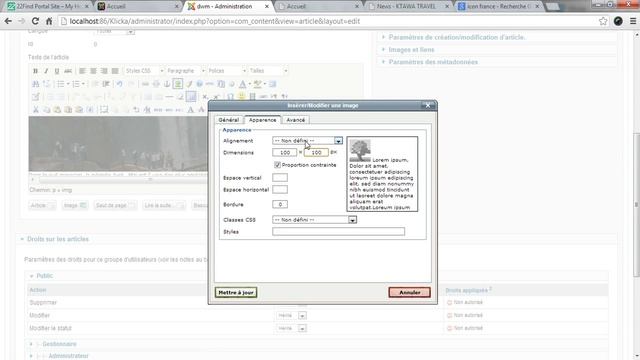Open the Hérité dropdown in Modifier row

(291, 316)
